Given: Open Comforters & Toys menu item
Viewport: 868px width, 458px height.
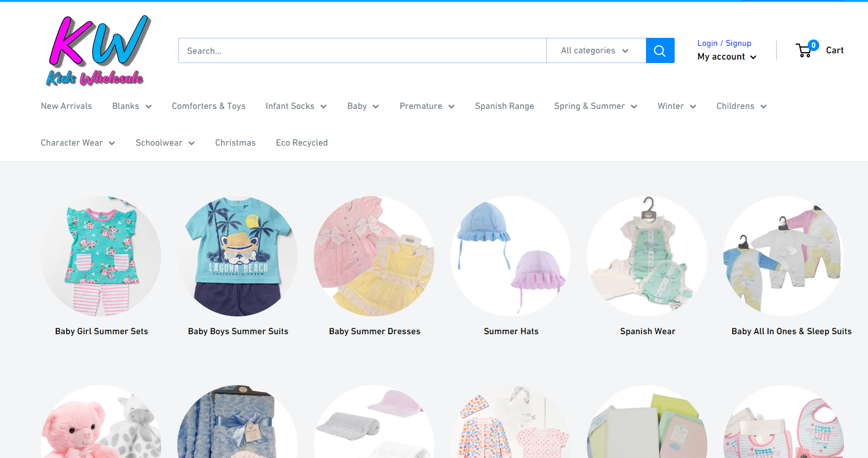Looking at the screenshot, I should point(209,106).
